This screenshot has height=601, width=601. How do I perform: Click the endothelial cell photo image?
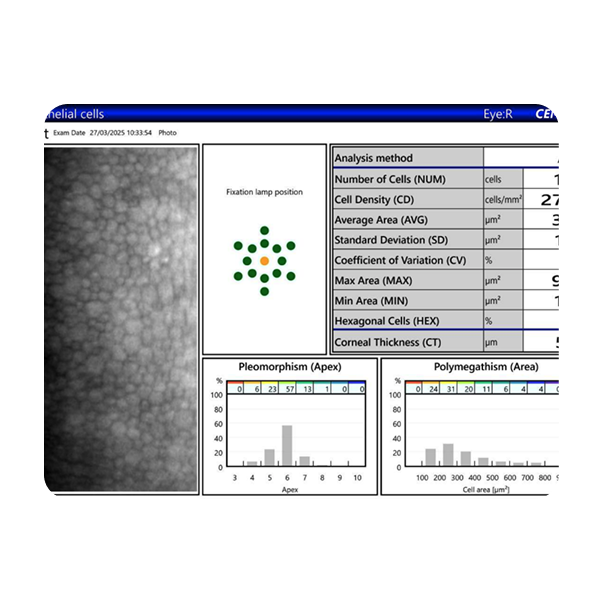pyautogui.click(x=120, y=318)
